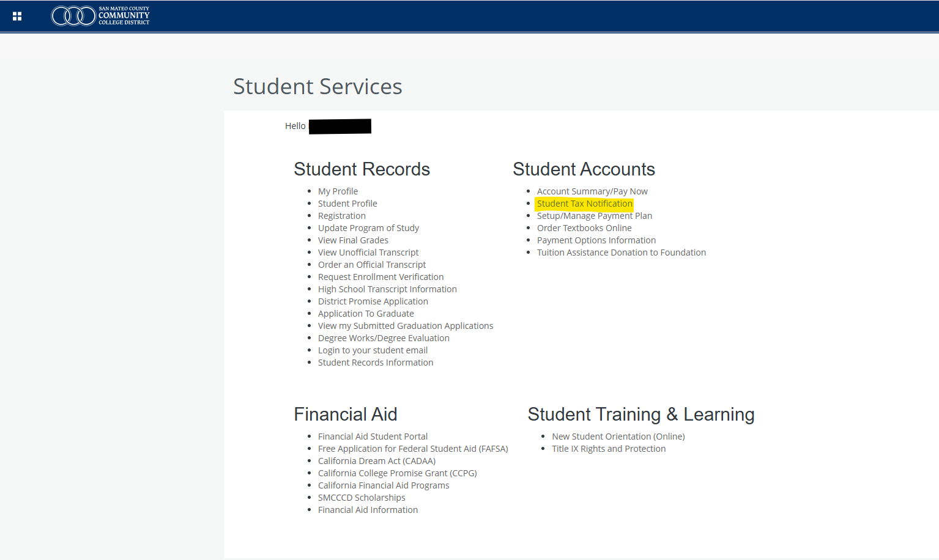Open View Final Grades
Screen dimensions: 939x560
tap(353, 240)
